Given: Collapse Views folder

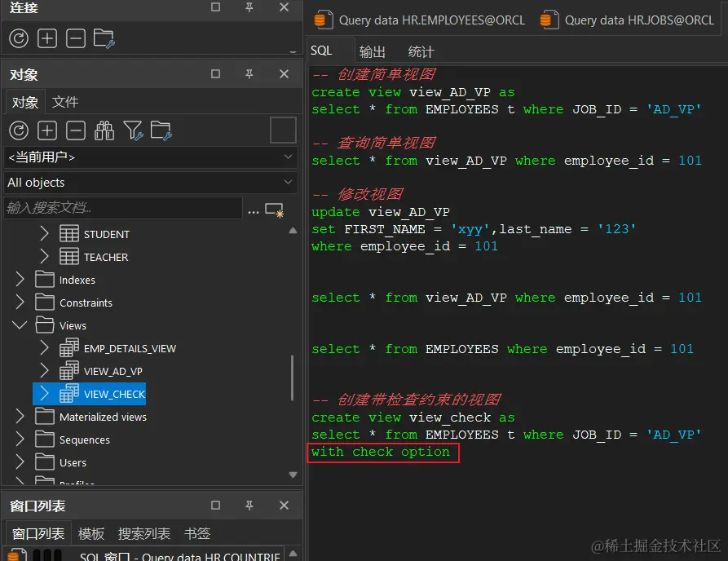Looking at the screenshot, I should [x=20, y=325].
